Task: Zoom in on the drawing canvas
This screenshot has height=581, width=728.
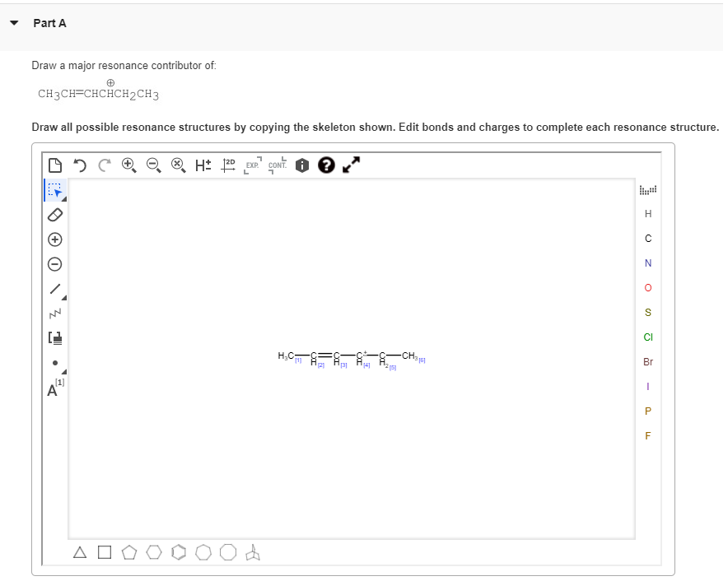Action: pyautogui.click(x=128, y=165)
